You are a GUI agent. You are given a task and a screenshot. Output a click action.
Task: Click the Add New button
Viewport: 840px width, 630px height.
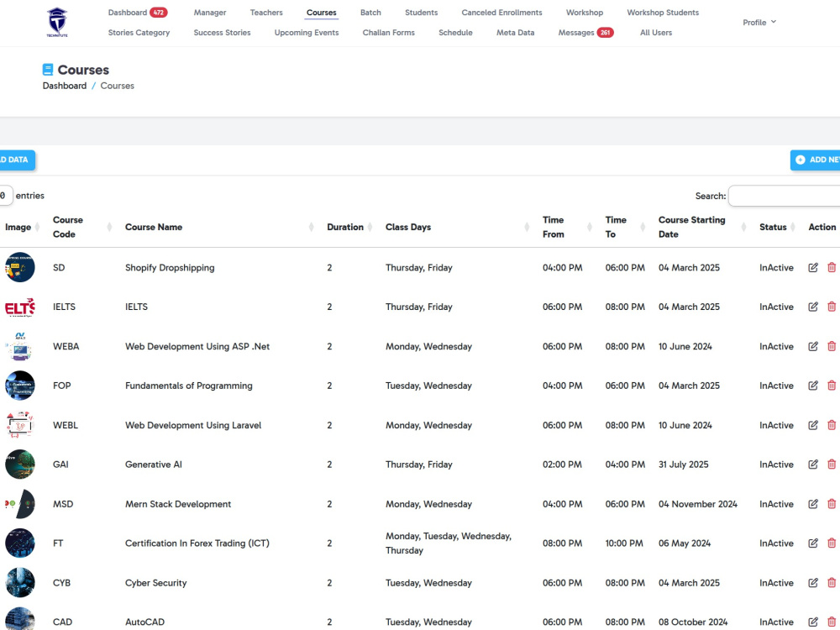(816, 160)
